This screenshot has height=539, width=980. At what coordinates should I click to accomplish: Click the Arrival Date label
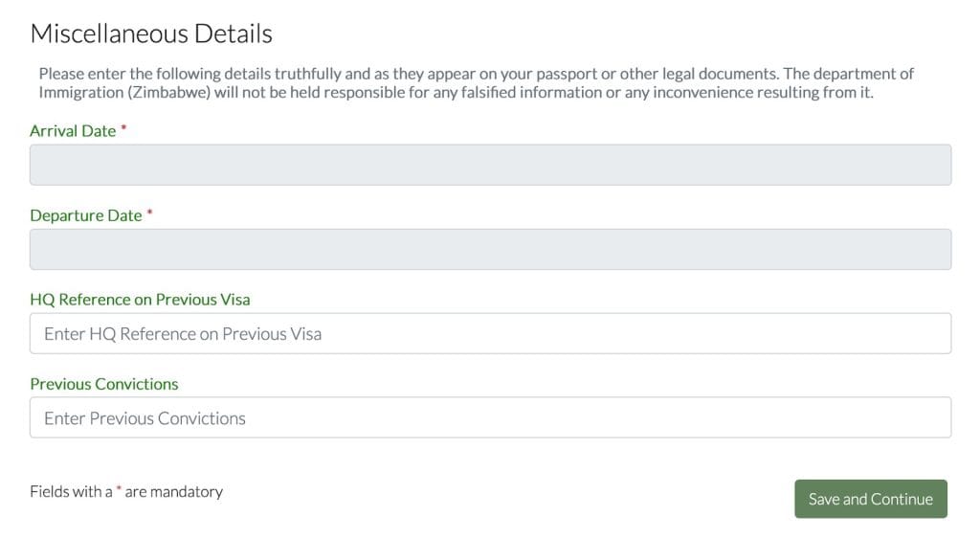click(73, 131)
